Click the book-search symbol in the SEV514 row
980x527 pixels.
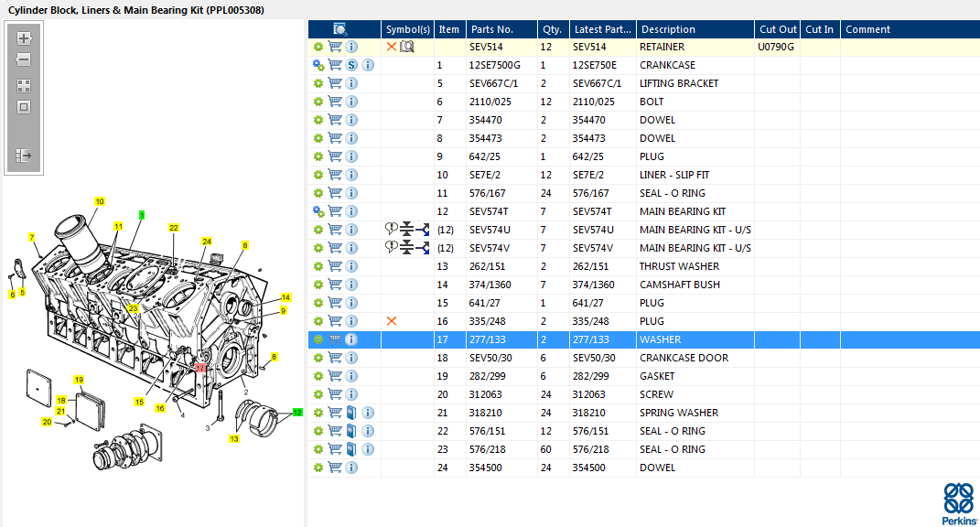[x=407, y=47]
